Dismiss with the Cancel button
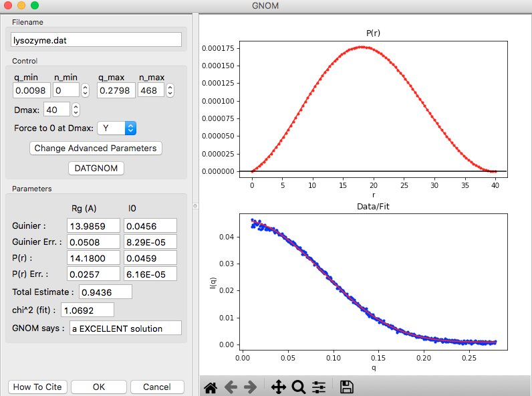 coord(157,387)
